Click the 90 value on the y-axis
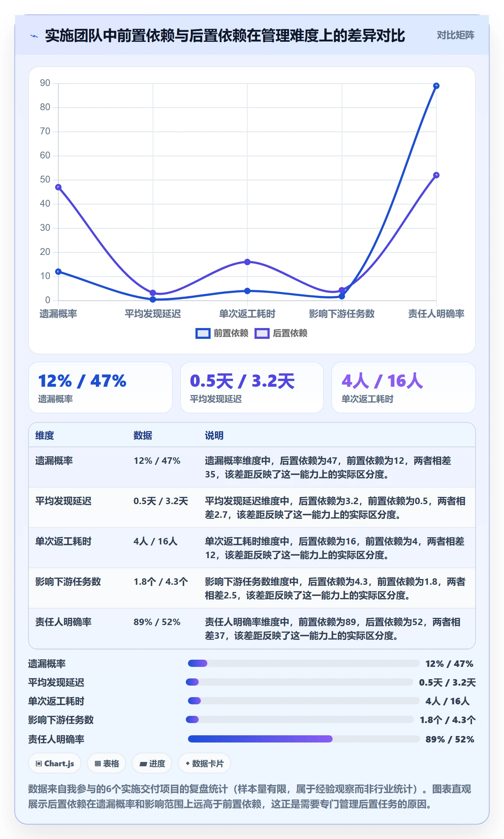 [45, 83]
